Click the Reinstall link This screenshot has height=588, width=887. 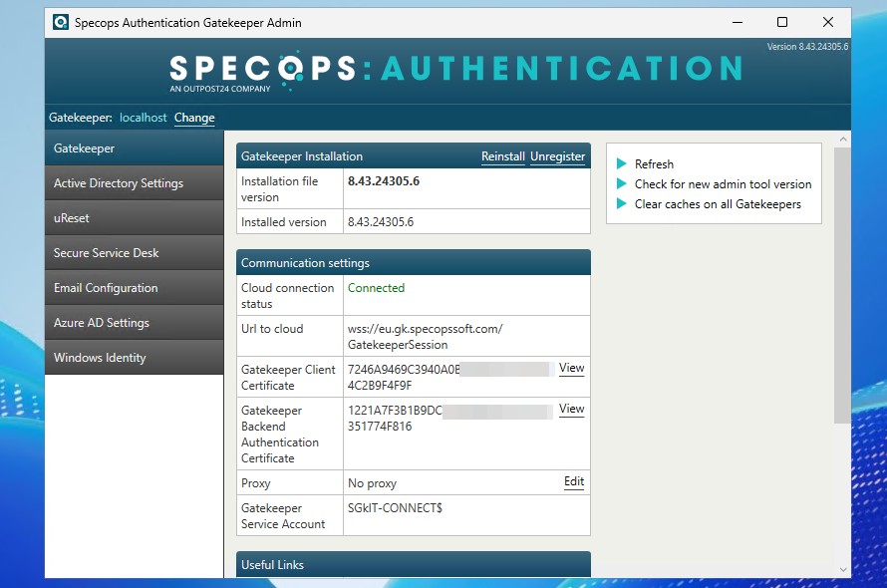coord(503,156)
